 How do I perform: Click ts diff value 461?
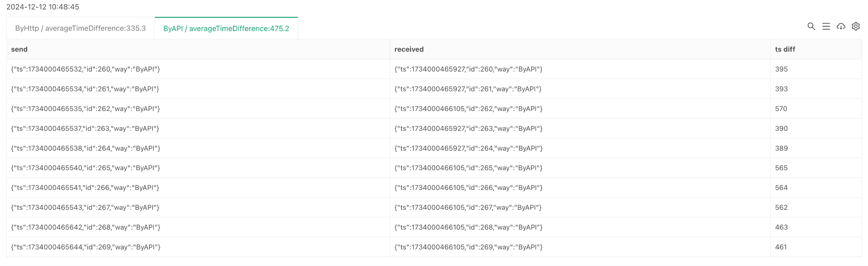coord(781,247)
